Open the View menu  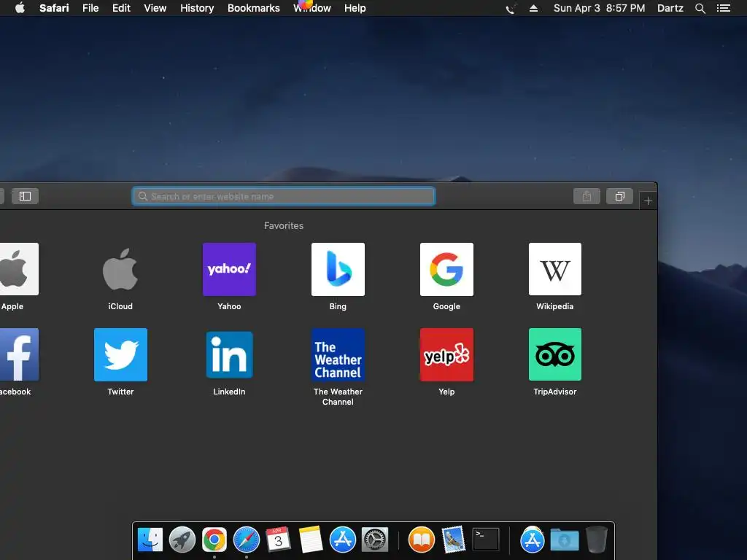coord(155,8)
